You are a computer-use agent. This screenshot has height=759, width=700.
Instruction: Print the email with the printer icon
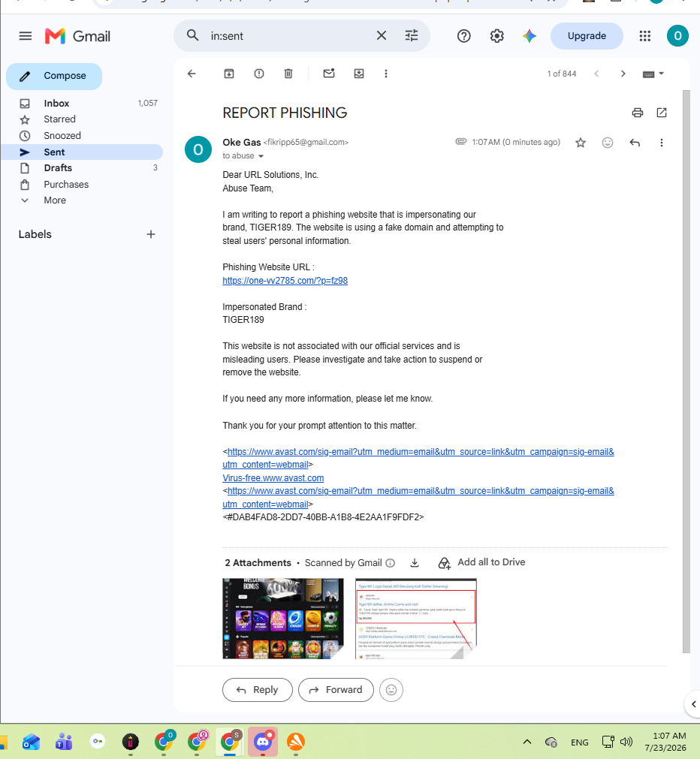point(638,113)
